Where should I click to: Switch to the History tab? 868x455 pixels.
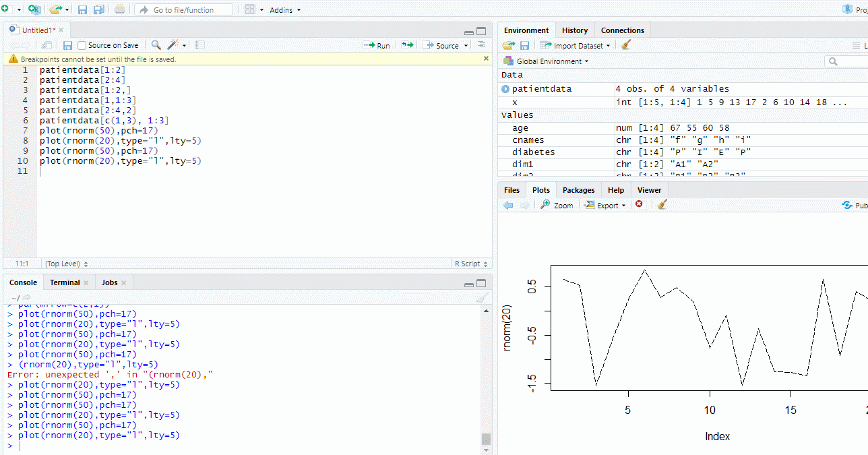pyautogui.click(x=575, y=30)
